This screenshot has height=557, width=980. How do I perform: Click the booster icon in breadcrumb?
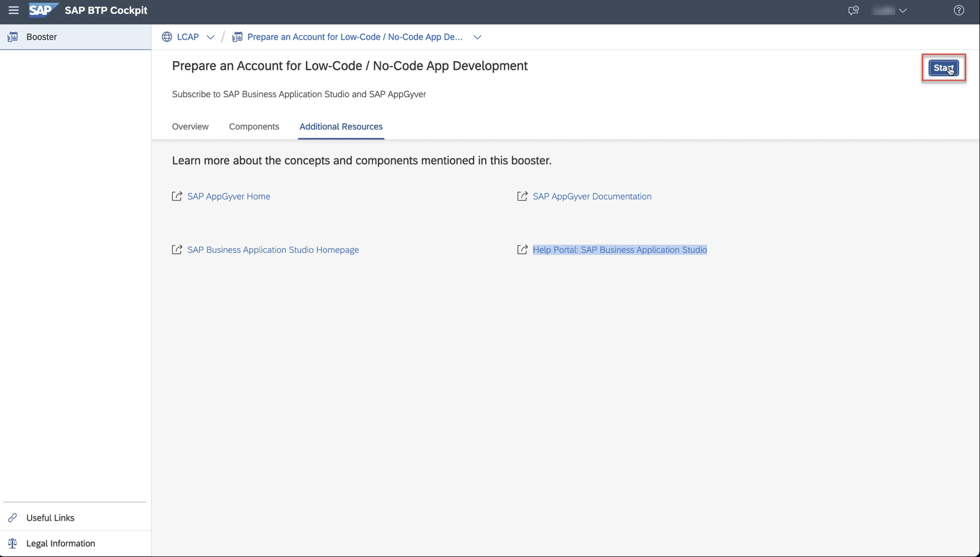coord(237,37)
